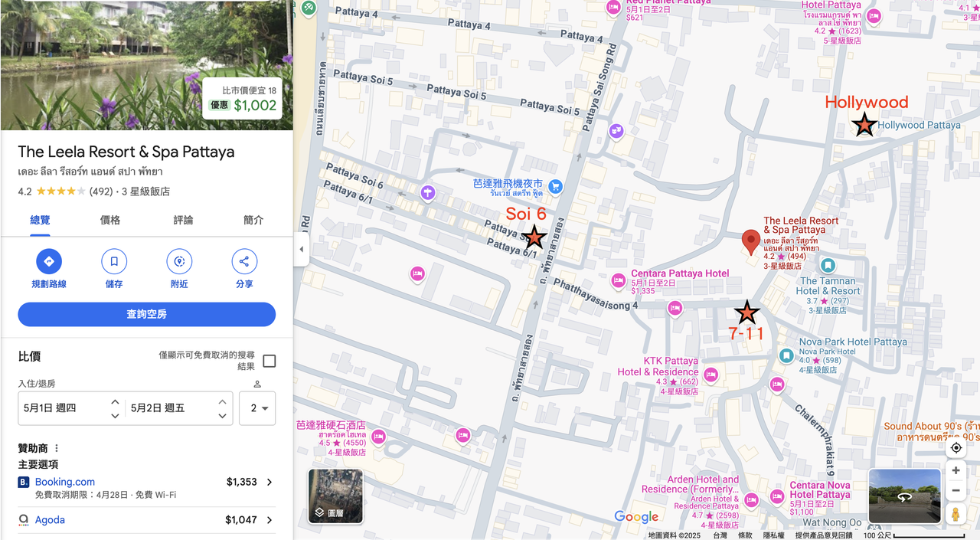980x540 pixels.
Task: Click the Nova Park Hotel teal pin
Action: tap(786, 356)
